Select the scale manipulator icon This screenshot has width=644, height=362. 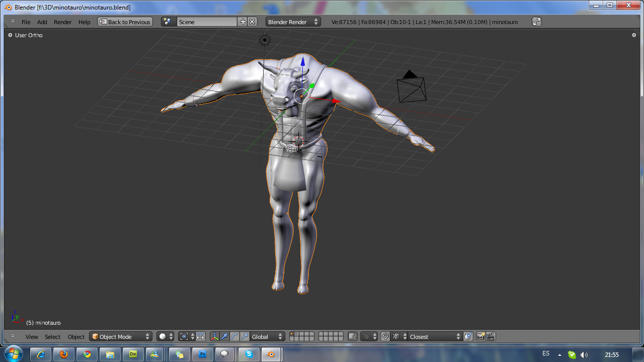tap(245, 336)
